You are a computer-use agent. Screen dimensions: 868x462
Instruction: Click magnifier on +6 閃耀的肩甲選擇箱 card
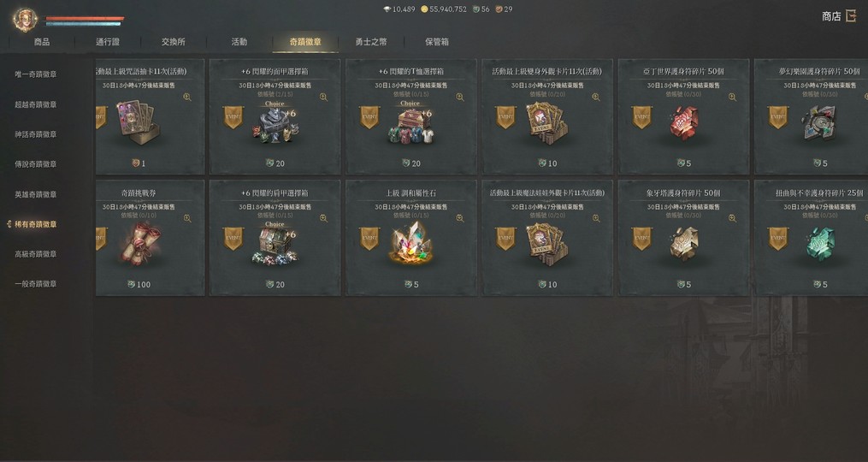[323, 218]
